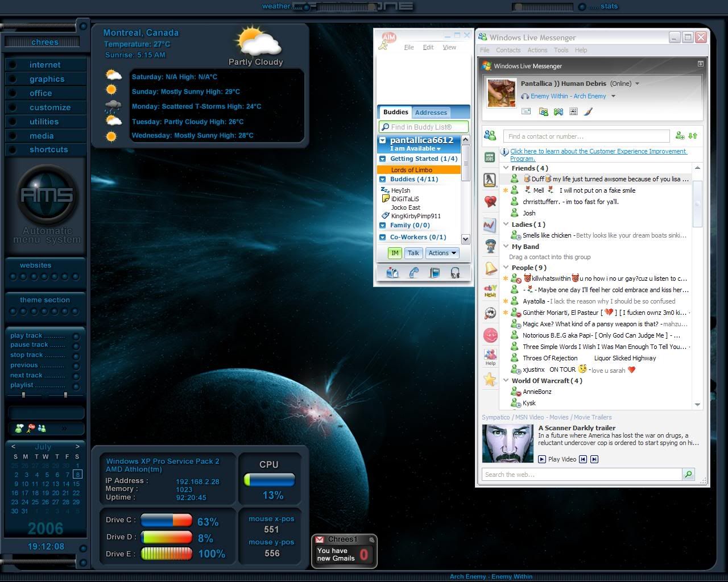Click the Gmail envelope icon in Chrees1 notifier
The width and height of the screenshot is (728, 582).
(x=320, y=539)
